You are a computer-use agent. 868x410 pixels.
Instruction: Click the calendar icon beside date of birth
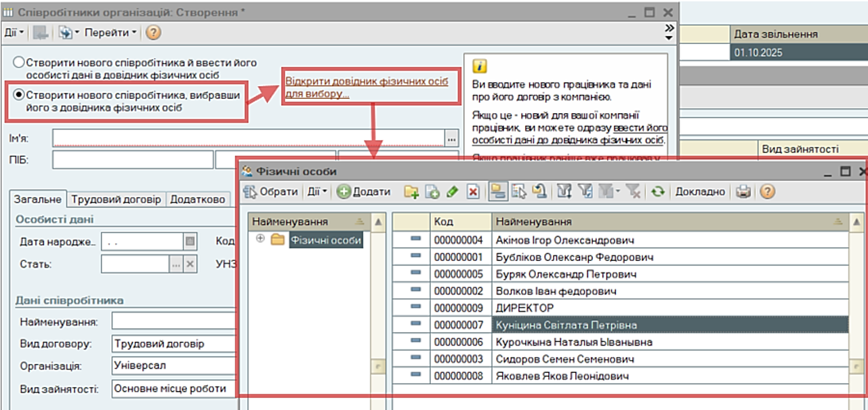click(190, 241)
